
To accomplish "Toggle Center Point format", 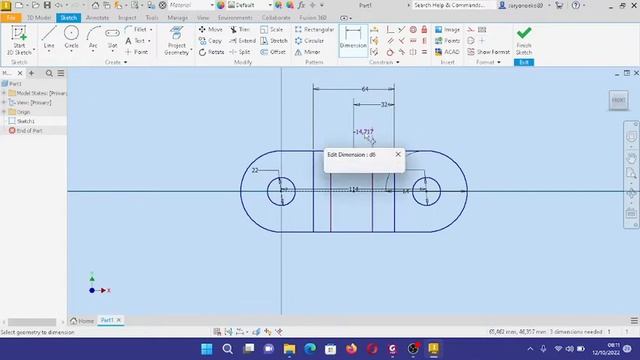I will [x=482, y=41].
